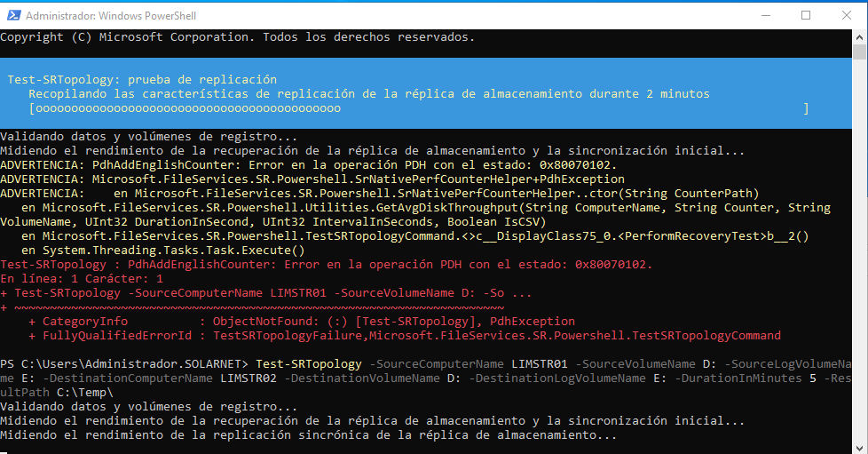Click the window title 'Administrador: Windows PowerShell'

(111, 16)
